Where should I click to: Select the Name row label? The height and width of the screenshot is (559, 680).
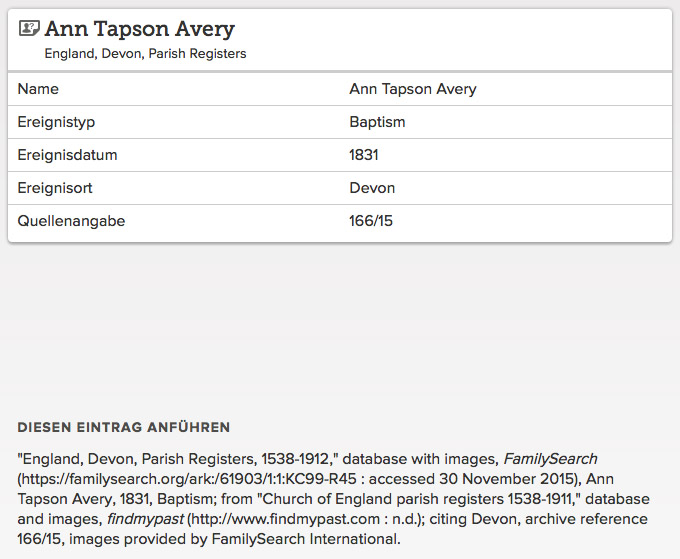tap(38, 89)
